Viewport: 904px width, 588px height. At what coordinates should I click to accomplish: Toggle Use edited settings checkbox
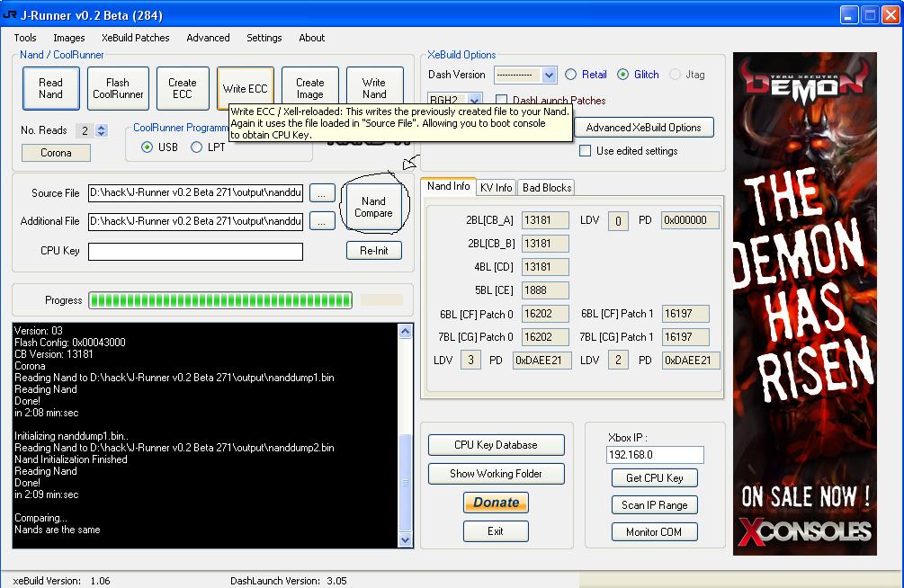tap(586, 150)
